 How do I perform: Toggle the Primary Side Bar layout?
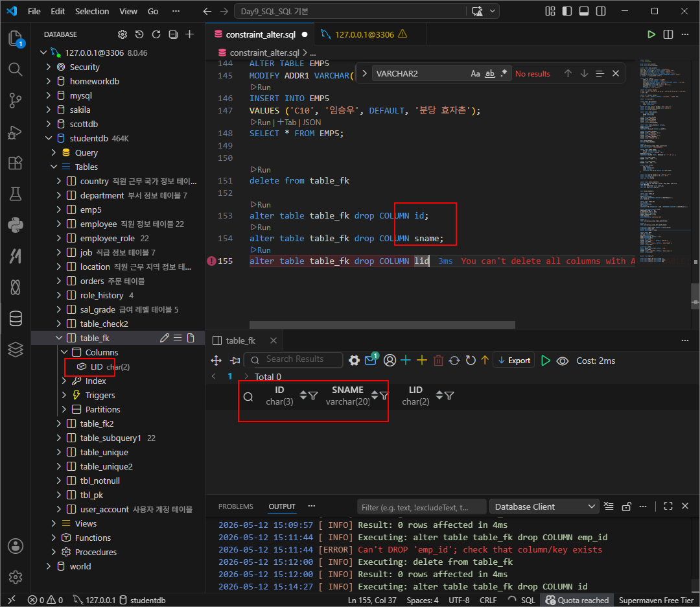pyautogui.click(x=567, y=11)
